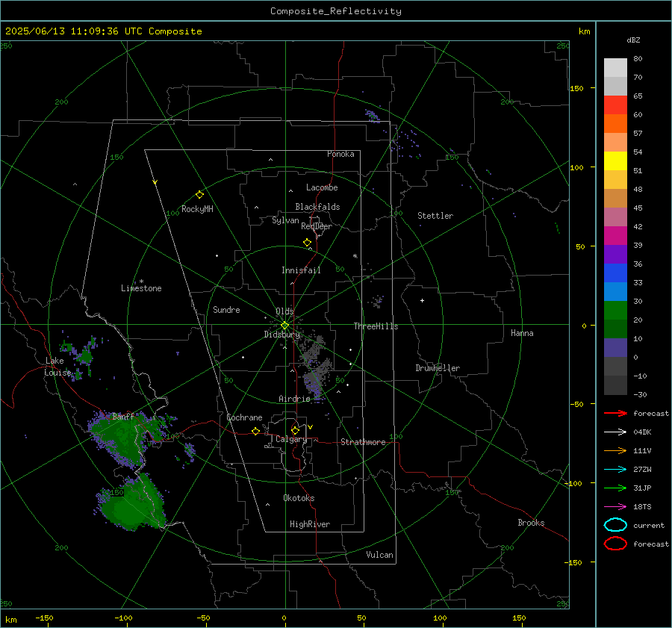Viewport: 672px width, 628px height.
Task: Select the dark green 20–10 dBZ swatch
Action: pyautogui.click(x=615, y=329)
